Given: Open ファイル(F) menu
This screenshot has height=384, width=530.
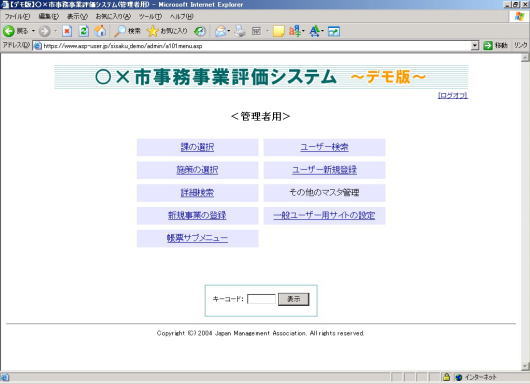Looking at the screenshot, I should pyautogui.click(x=17, y=16).
